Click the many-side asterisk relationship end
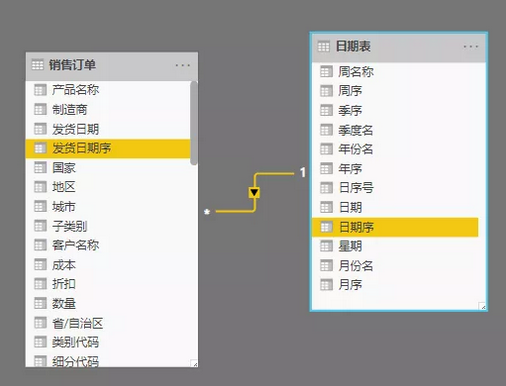Image resolution: width=506 pixels, height=386 pixels. pos(207,211)
